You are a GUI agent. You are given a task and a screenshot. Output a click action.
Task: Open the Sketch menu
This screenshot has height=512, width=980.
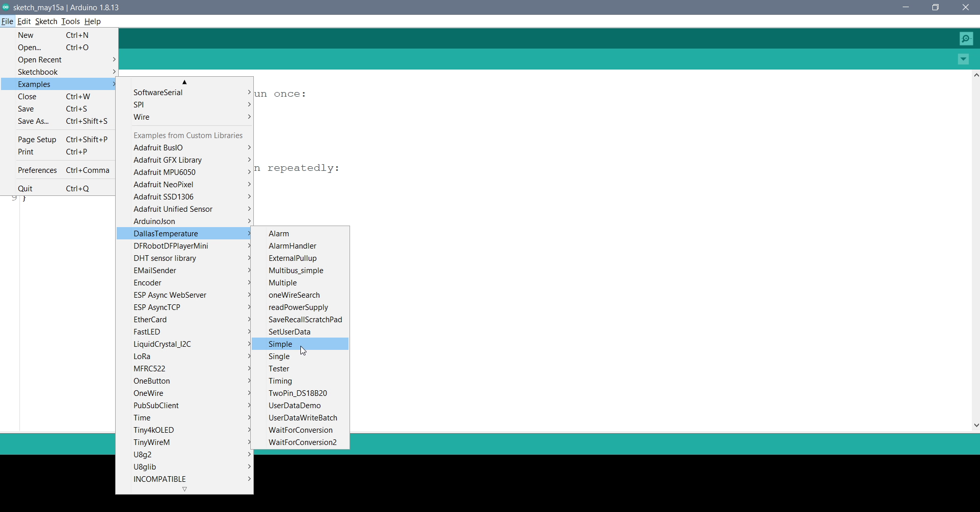pyautogui.click(x=46, y=21)
